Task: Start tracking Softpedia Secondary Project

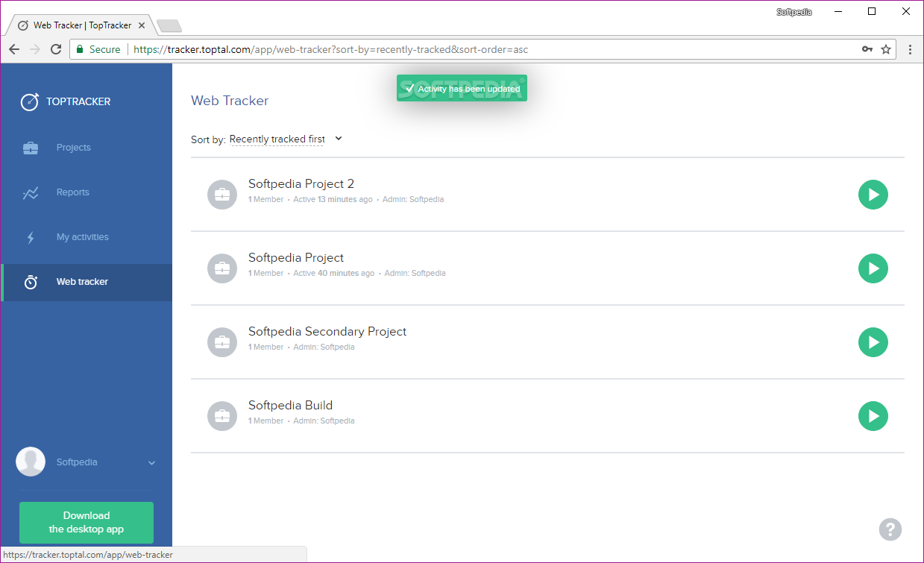Action: tap(873, 342)
